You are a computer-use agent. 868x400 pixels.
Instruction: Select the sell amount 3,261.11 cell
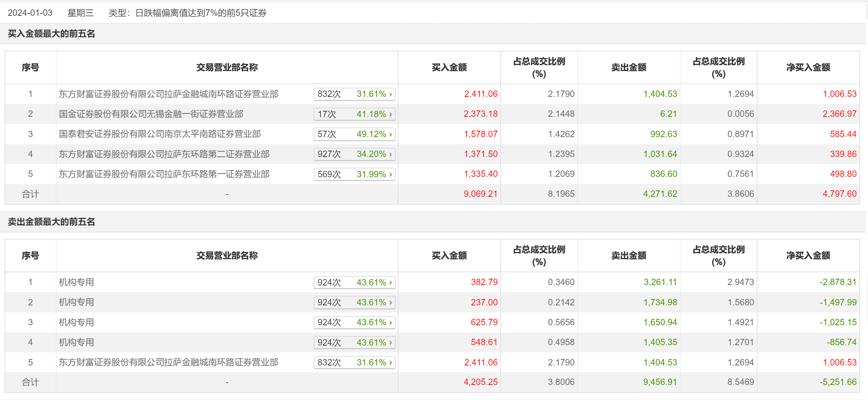click(660, 282)
